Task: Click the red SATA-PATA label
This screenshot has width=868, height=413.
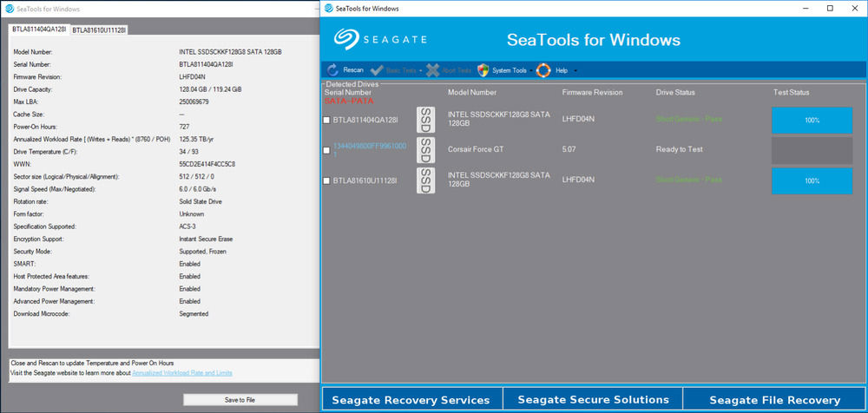Action: point(349,102)
